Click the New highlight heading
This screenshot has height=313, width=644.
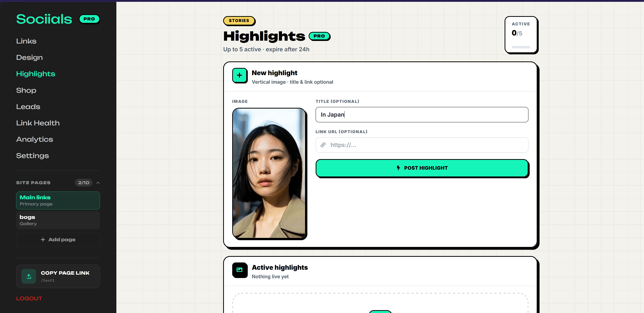click(x=274, y=73)
